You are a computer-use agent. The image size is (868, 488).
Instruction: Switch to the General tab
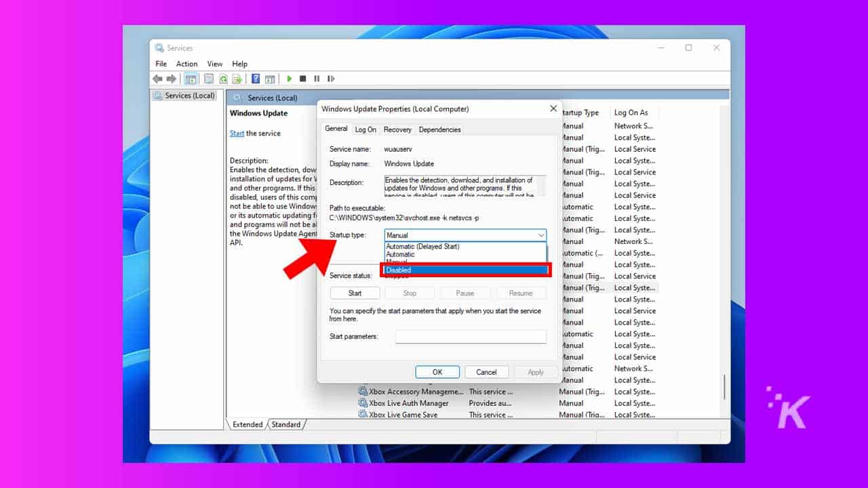[x=336, y=129]
